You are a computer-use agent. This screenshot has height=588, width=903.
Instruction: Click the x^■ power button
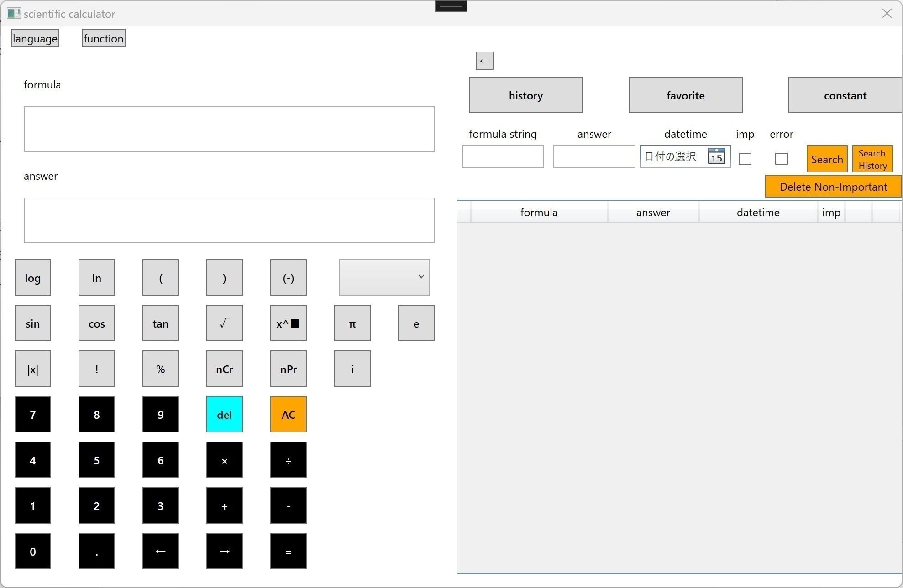pos(288,323)
